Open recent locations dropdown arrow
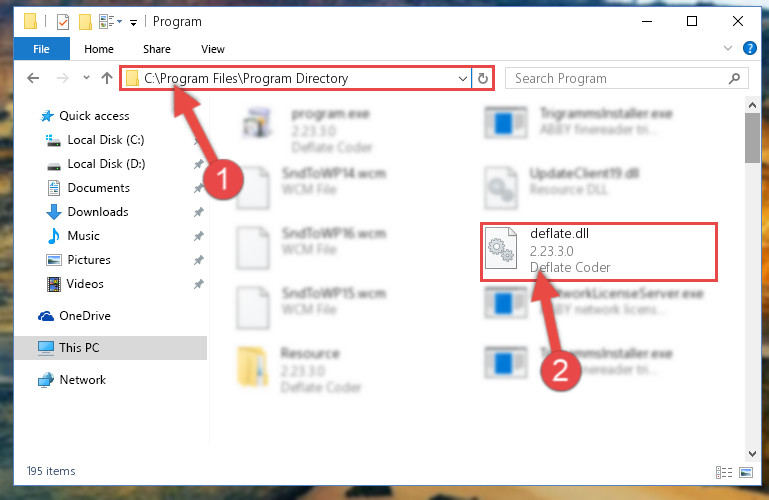 tap(86, 77)
